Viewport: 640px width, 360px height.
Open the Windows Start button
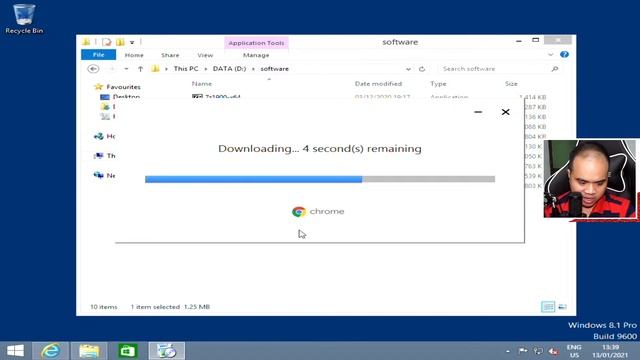pyautogui.click(x=16, y=351)
